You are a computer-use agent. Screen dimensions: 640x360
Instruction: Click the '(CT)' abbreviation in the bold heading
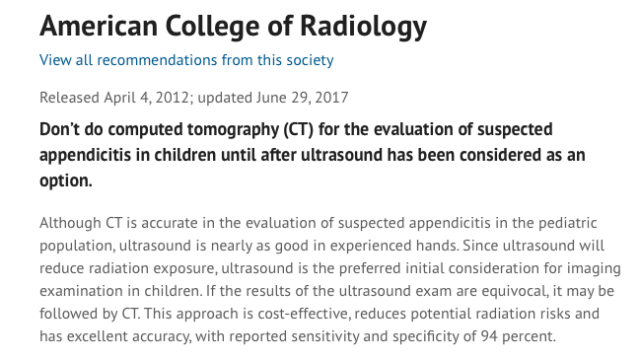tap(298, 129)
